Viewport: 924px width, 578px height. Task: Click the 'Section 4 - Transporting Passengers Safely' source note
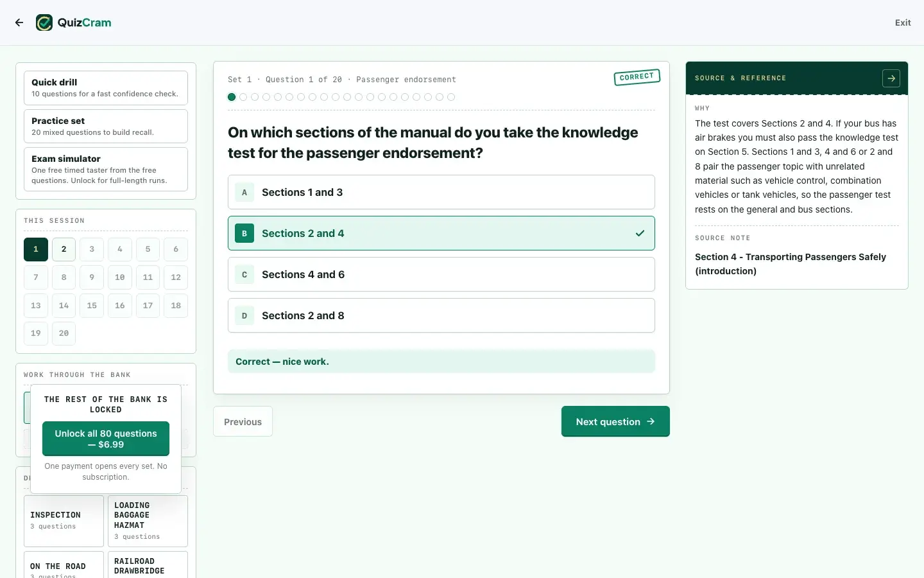(x=791, y=264)
